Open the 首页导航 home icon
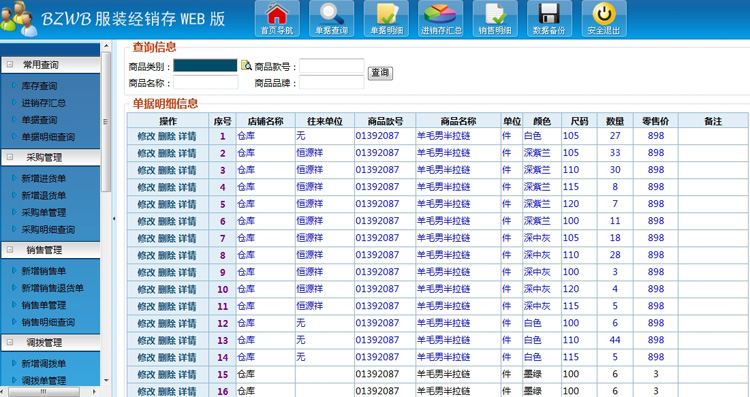The height and width of the screenshot is (397, 750). coord(277,19)
